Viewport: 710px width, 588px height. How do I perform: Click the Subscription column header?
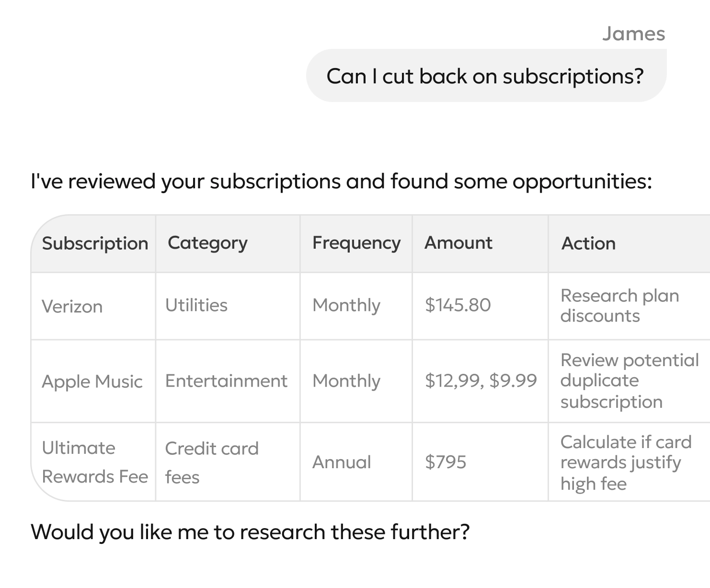coord(95,243)
